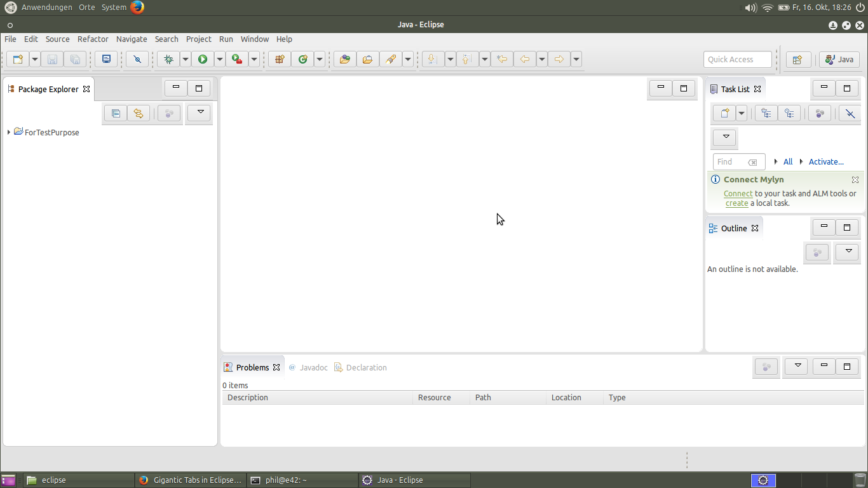Launch Debug with the bug icon
This screenshot has height=488, width=868.
(x=168, y=59)
